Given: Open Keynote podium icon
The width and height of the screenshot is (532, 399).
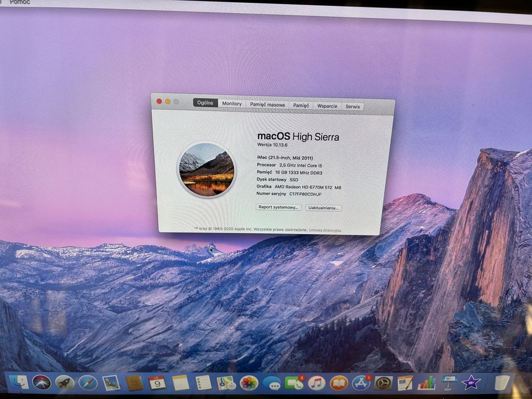Looking at the screenshot, I should tap(449, 383).
